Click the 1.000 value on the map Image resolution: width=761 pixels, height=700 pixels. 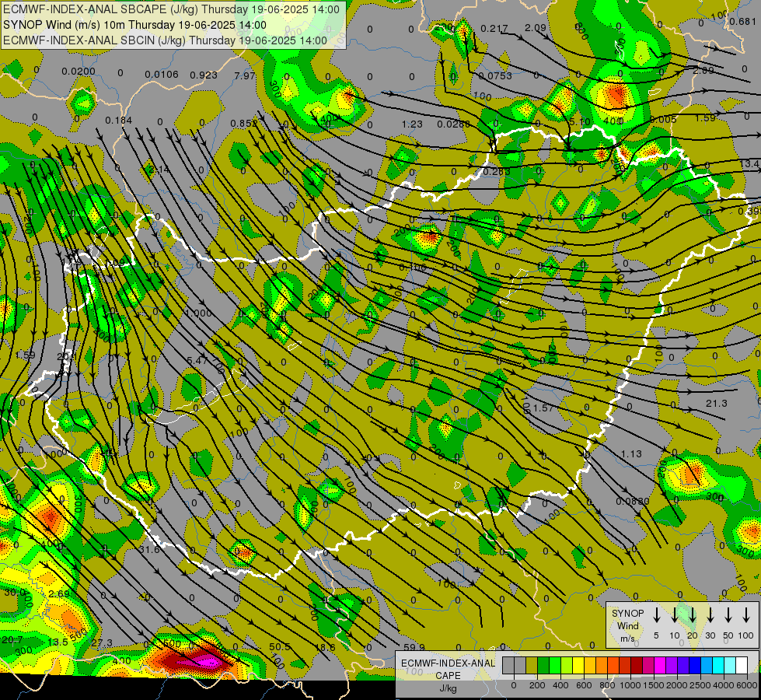click(x=198, y=313)
